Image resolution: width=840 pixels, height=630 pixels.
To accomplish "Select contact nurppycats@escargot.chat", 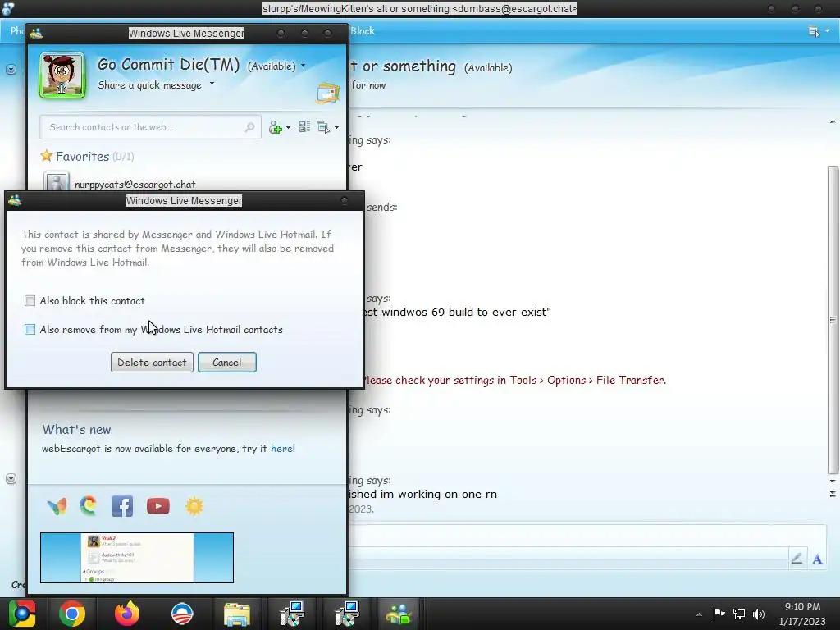I will [135, 185].
